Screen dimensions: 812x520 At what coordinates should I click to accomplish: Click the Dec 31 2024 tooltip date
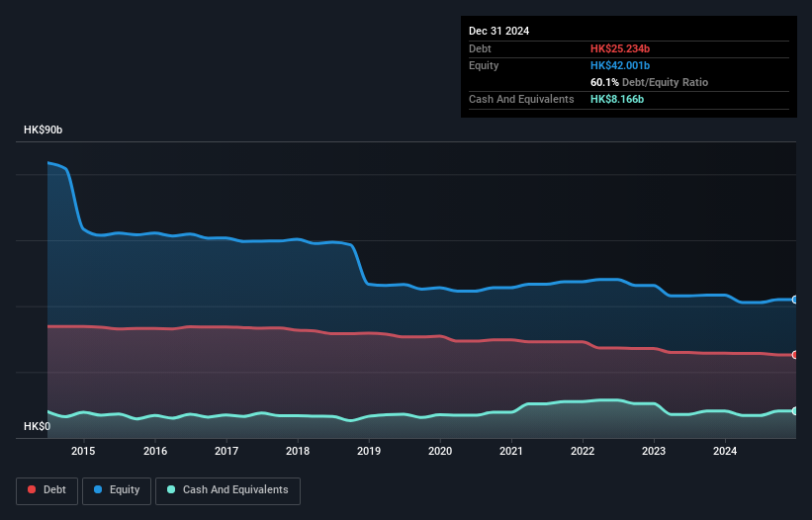click(x=498, y=31)
